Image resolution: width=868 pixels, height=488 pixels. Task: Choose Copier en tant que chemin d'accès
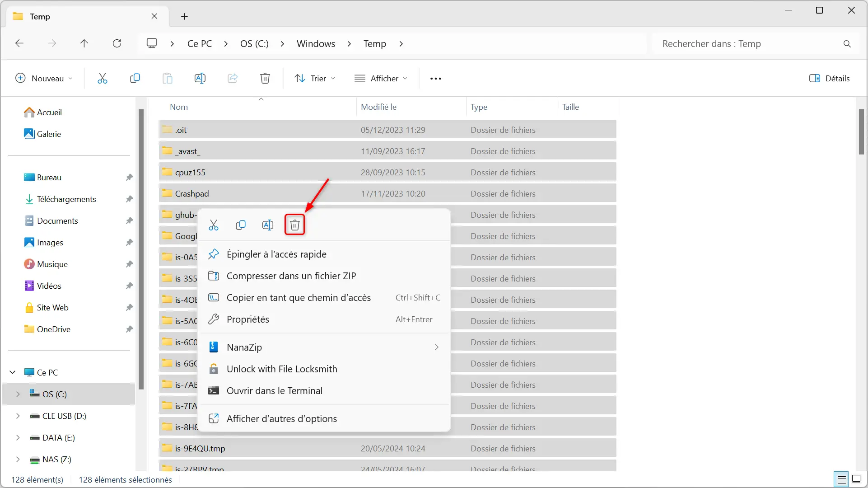click(325, 298)
